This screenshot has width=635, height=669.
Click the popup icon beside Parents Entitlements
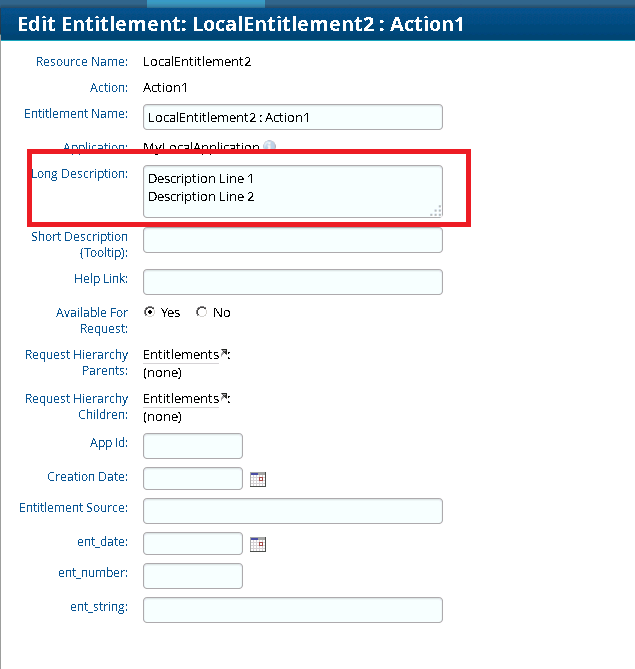click(224, 353)
